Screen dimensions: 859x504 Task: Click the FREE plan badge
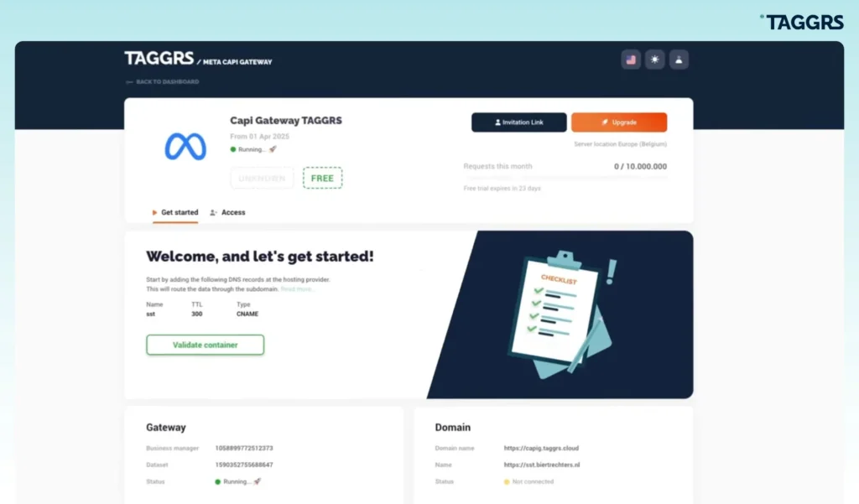point(322,178)
